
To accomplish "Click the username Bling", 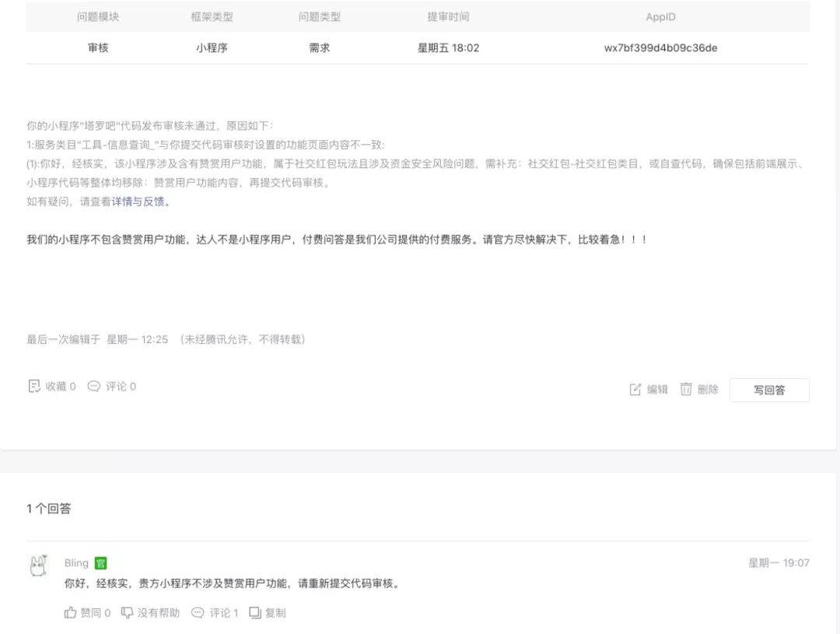I will (76, 562).
